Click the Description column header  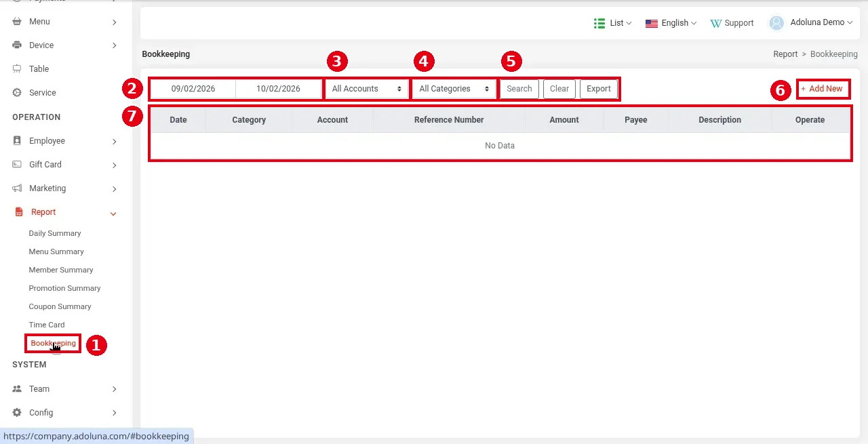(x=720, y=120)
